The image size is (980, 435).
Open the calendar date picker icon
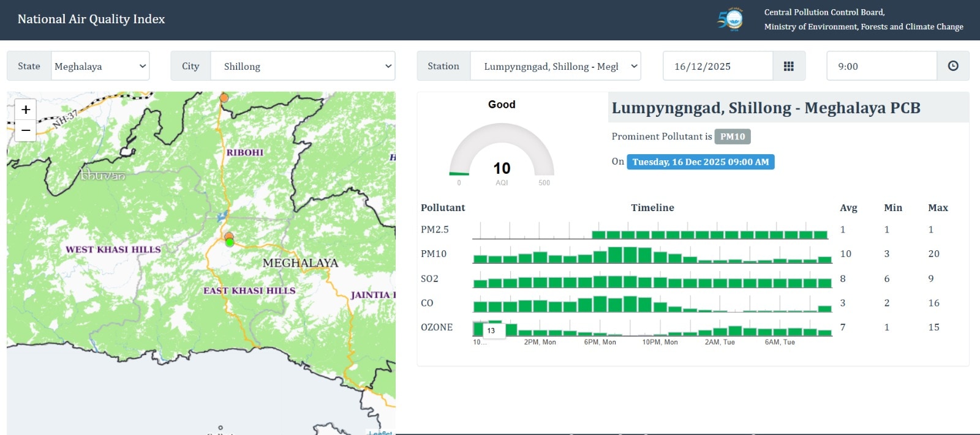pyautogui.click(x=789, y=66)
